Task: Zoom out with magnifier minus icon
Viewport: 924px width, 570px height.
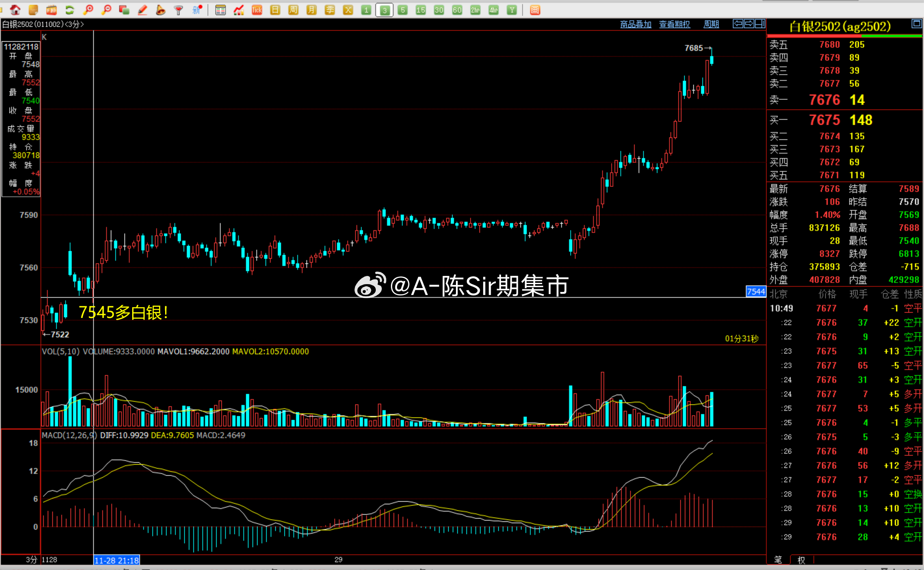Action: pyautogui.click(x=106, y=10)
